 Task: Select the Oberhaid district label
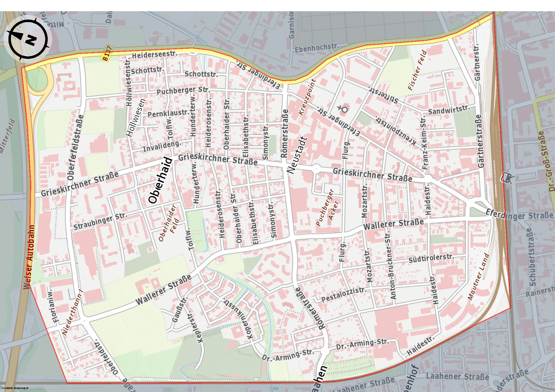[160, 180]
